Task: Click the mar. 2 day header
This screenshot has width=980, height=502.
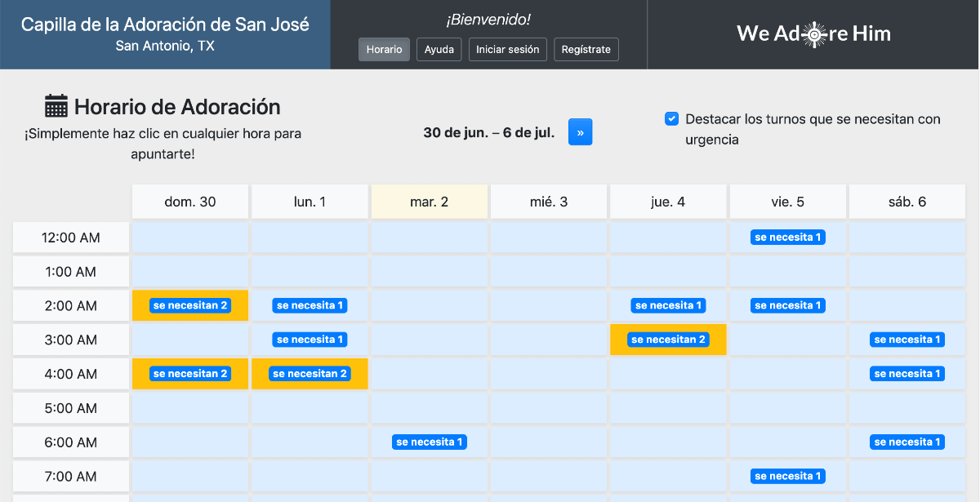Action: pyautogui.click(x=429, y=202)
